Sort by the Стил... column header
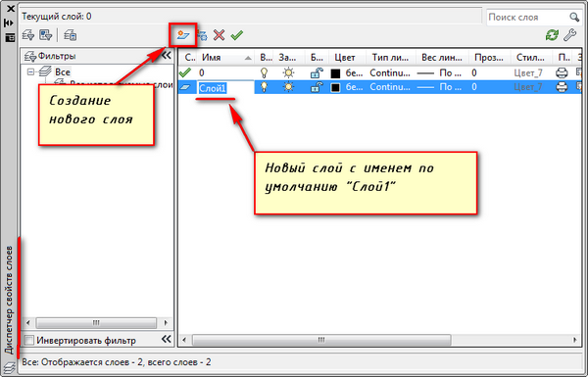The width and height of the screenshot is (588, 377). tap(531, 58)
